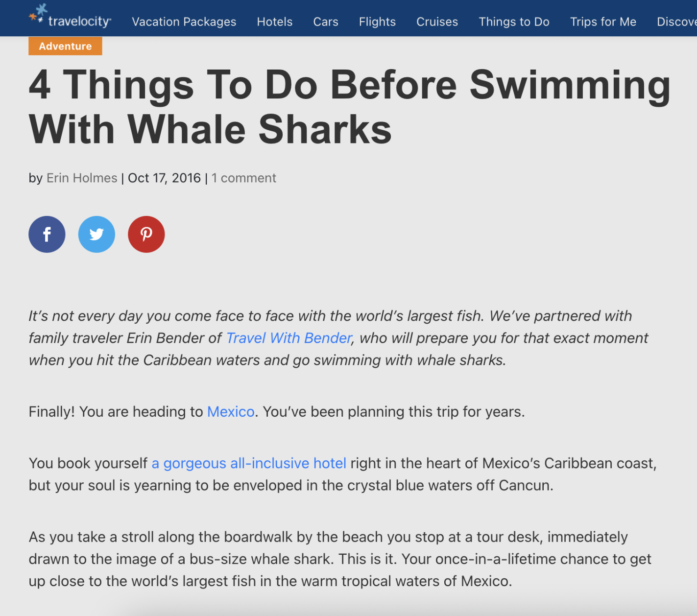Open author Erin Holmes page
Screen dimensions: 697x616
(82, 178)
